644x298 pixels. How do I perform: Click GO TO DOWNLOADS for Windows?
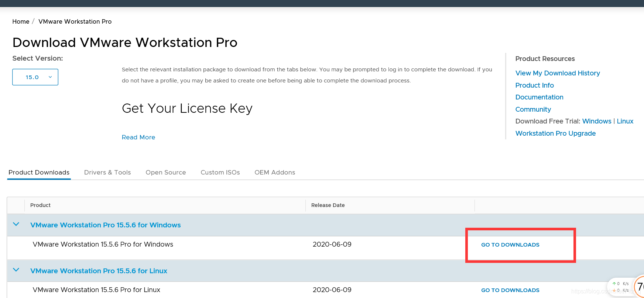point(510,245)
